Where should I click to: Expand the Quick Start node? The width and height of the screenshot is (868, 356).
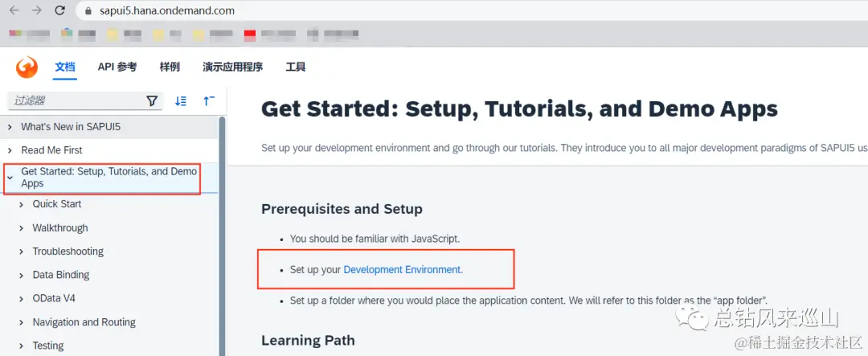click(x=22, y=204)
